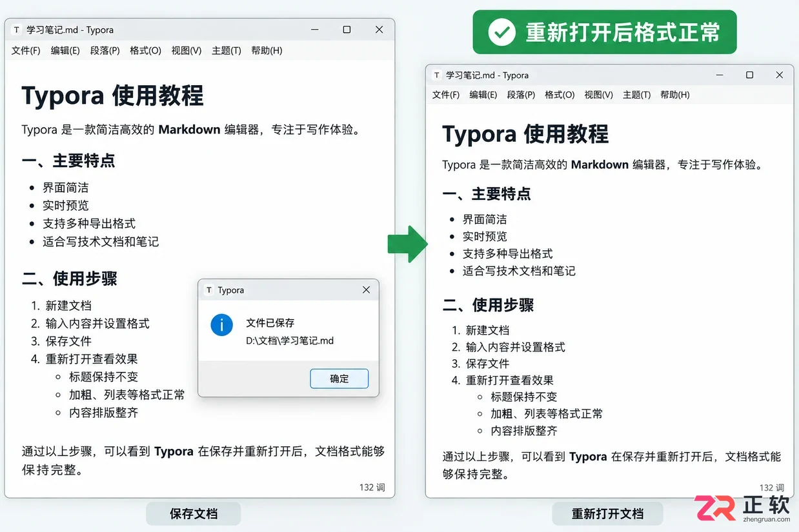Click sub-item 内容排版整齐 in left window

point(104,413)
